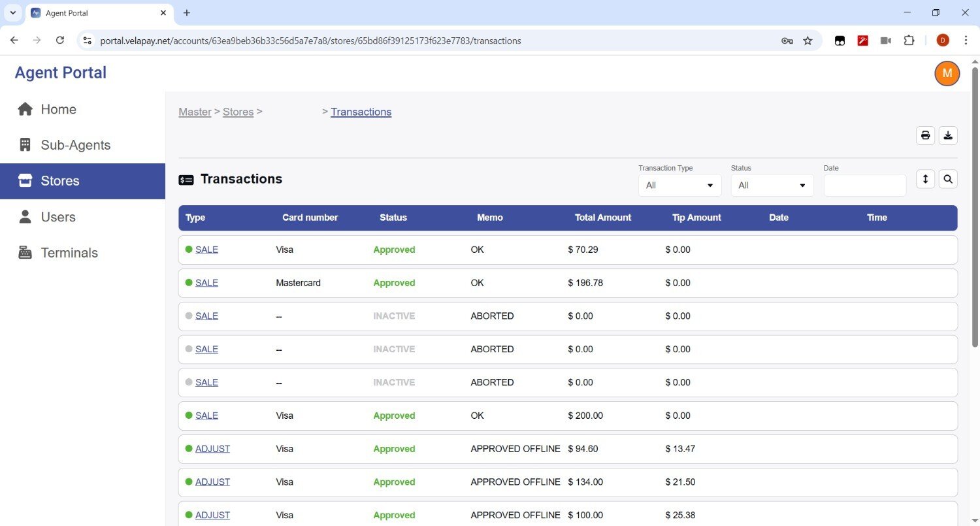Click the print transactions icon

point(925,135)
